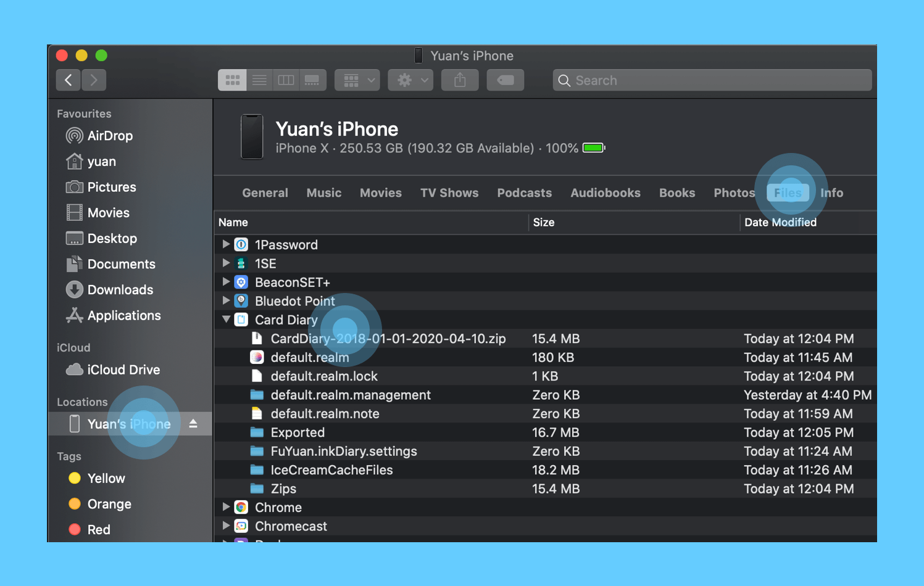Image resolution: width=924 pixels, height=586 pixels.
Task: Open the group-by dropdown in toolbar
Action: [x=357, y=80]
